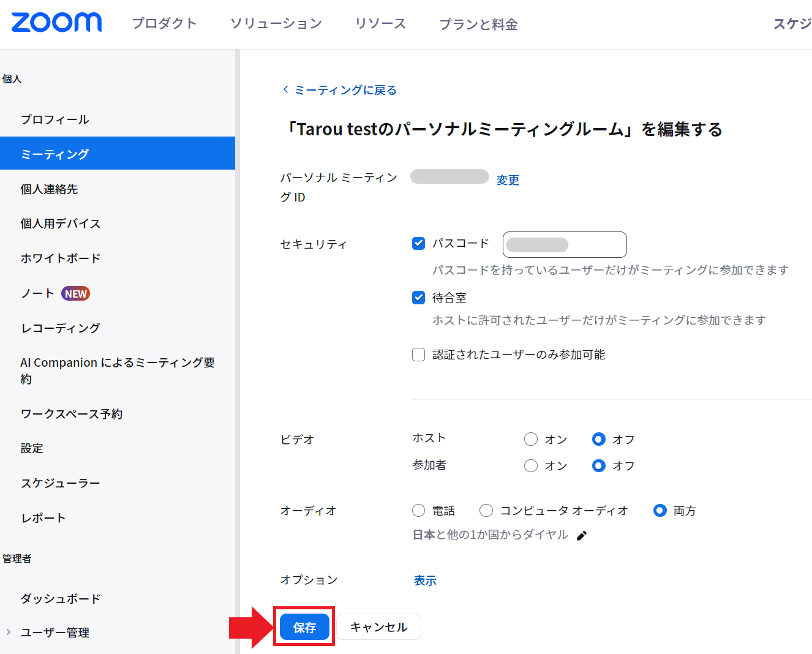The width and height of the screenshot is (812, 654).
Task: Set participant video to オン
Action: tap(531, 466)
